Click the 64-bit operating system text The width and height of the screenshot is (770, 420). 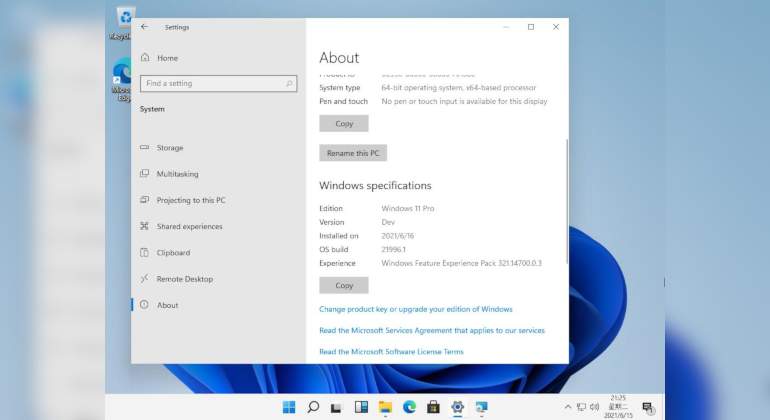coord(459,87)
